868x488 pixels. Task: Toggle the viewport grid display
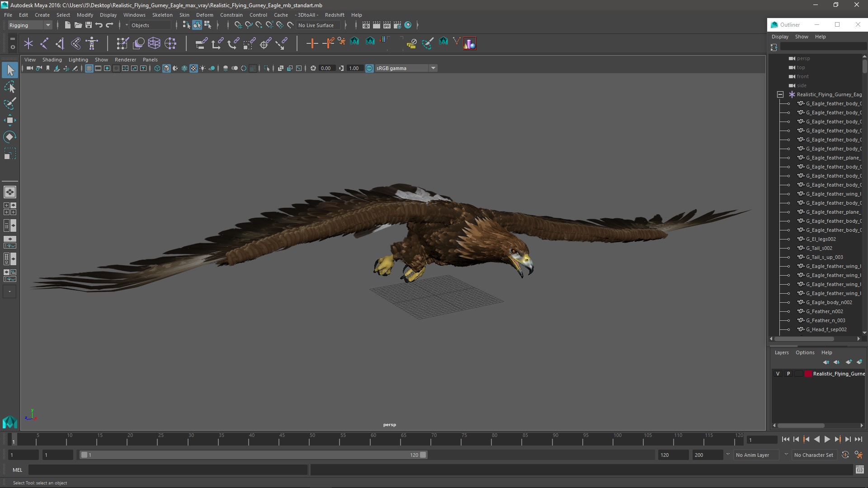[89, 68]
